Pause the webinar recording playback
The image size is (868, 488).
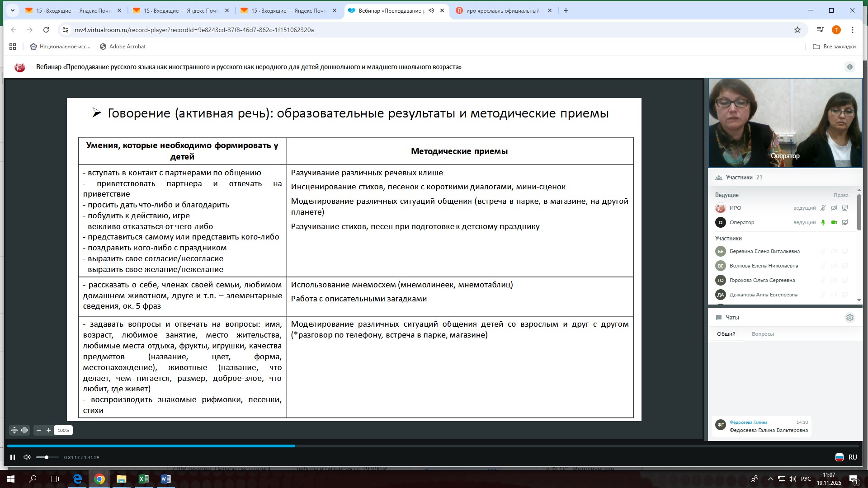tap(13, 457)
